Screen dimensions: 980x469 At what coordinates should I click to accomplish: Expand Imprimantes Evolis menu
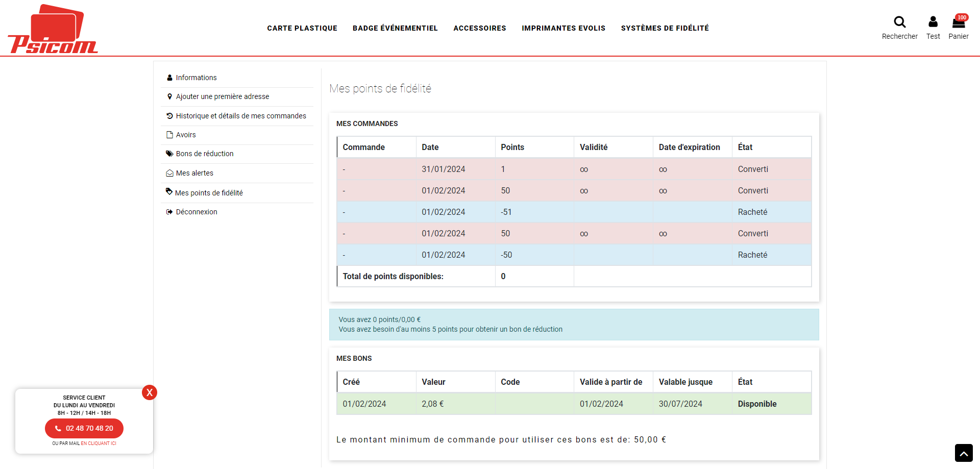(x=563, y=28)
